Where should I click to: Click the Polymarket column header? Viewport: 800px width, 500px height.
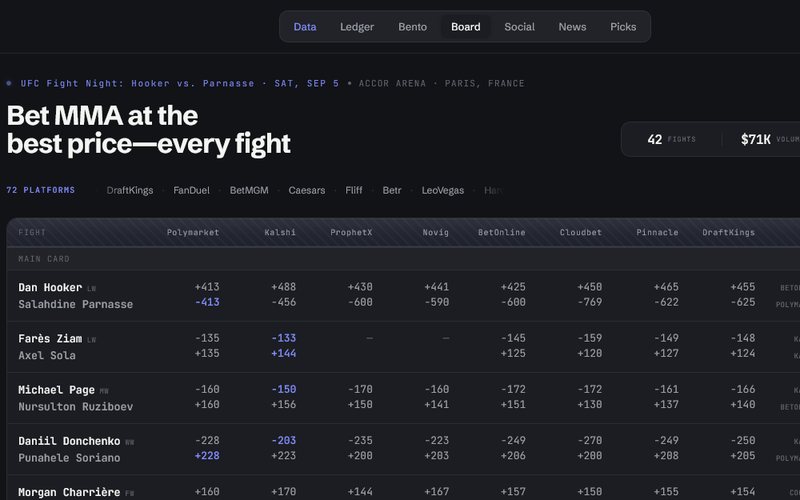(x=193, y=233)
